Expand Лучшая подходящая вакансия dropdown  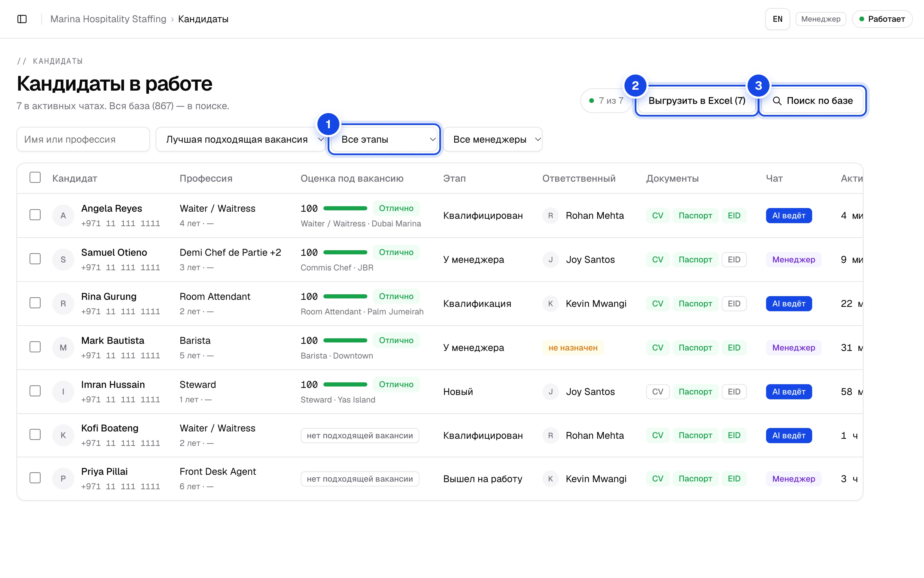pyautogui.click(x=240, y=140)
